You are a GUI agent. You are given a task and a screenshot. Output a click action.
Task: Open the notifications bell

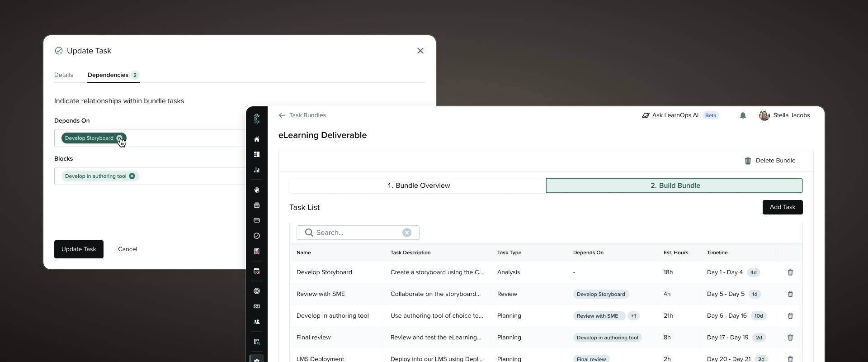point(743,115)
